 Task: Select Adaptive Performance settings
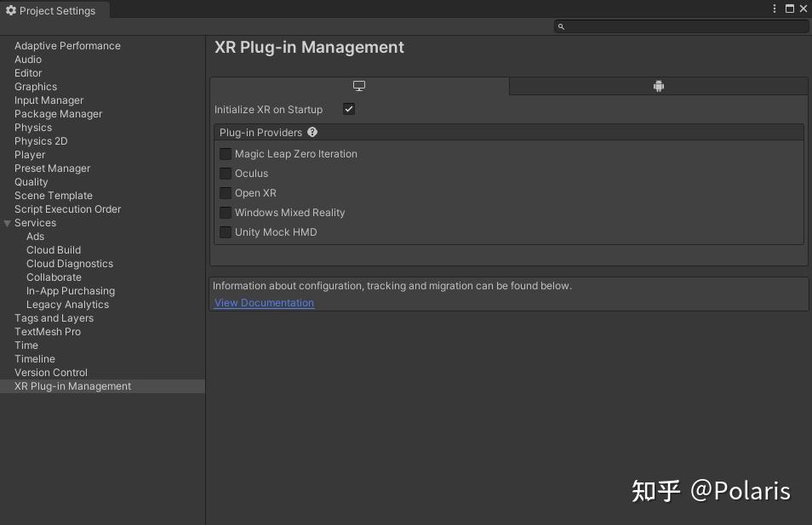click(67, 46)
